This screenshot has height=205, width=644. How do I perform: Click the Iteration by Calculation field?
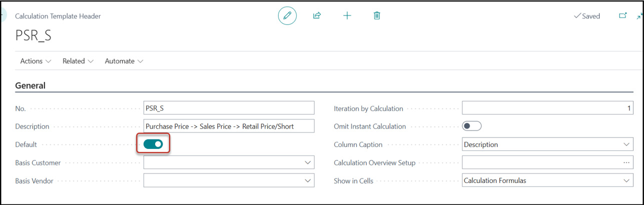[x=547, y=108]
